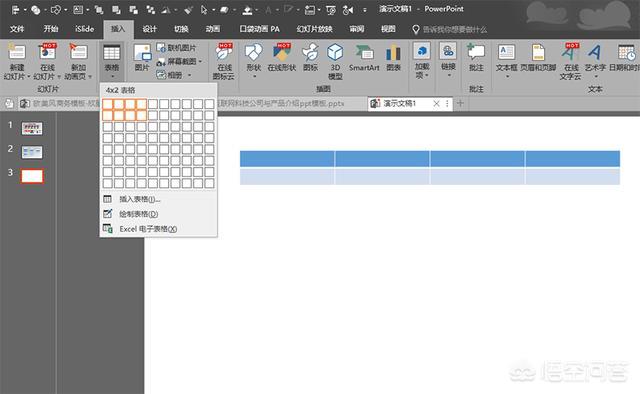Expand the 在线幻灯片 dropdown arrow
Viewport: 640px width, 394px height.
coord(59,77)
